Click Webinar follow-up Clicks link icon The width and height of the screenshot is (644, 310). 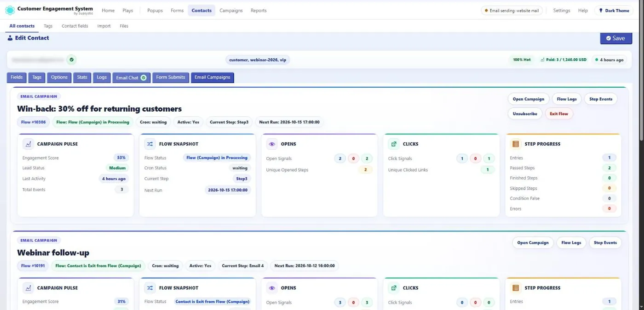tap(394, 288)
